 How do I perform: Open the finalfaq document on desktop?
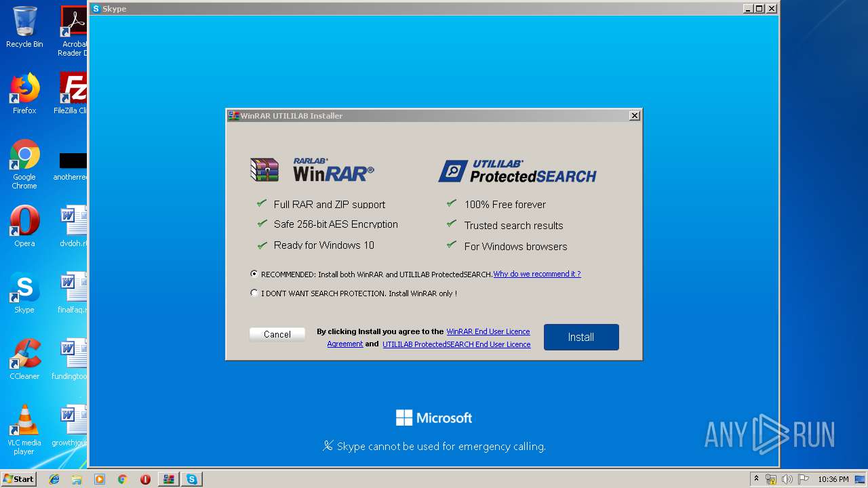tap(73, 293)
